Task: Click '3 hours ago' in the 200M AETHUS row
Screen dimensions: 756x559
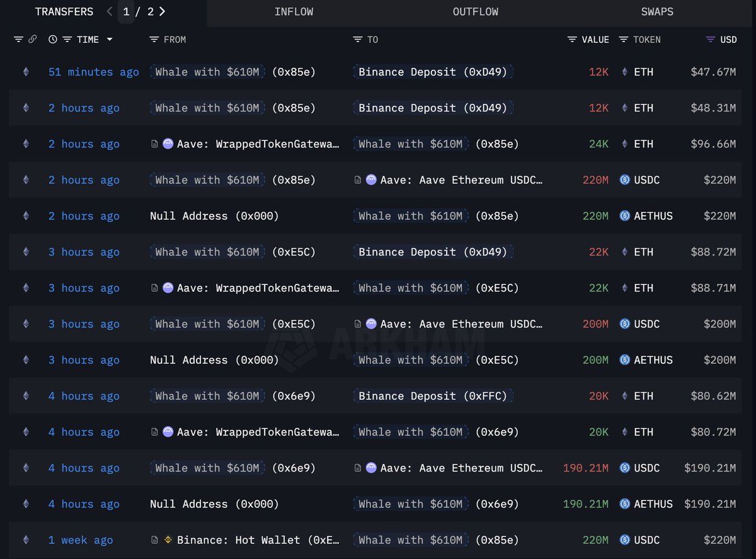Action: coord(84,359)
